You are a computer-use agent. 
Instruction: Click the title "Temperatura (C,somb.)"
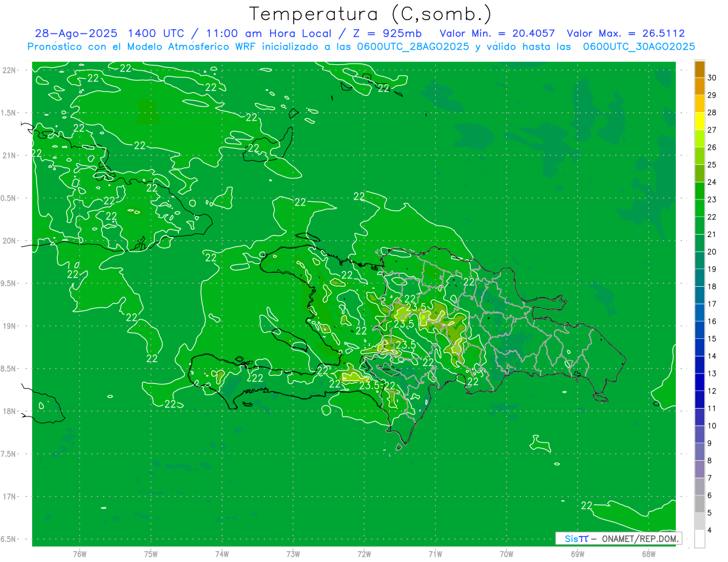371,14
